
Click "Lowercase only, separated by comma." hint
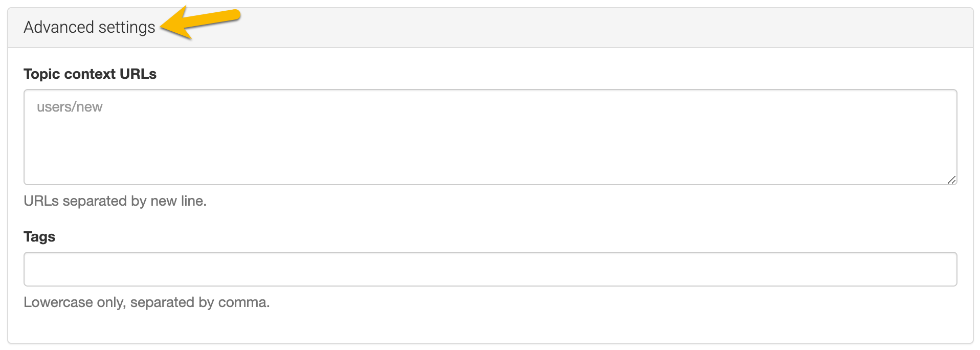tap(146, 302)
